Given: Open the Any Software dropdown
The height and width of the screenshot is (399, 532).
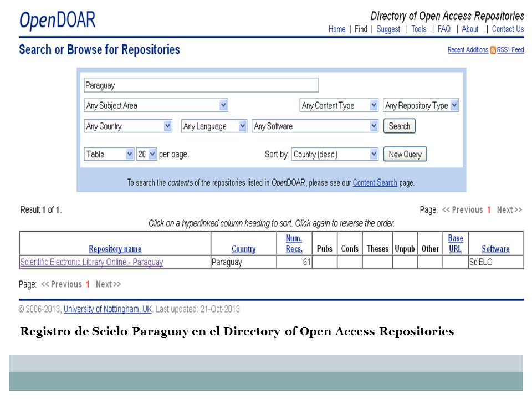Looking at the screenshot, I should [x=315, y=126].
